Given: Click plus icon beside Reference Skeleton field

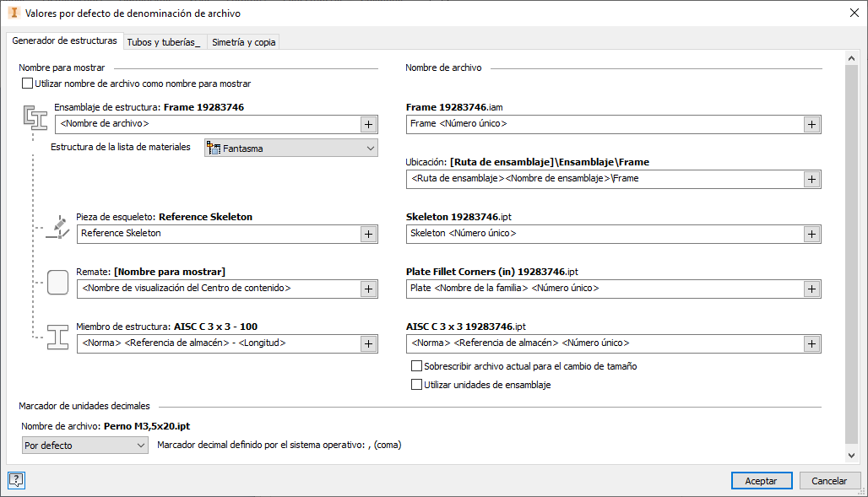Looking at the screenshot, I should point(369,234).
